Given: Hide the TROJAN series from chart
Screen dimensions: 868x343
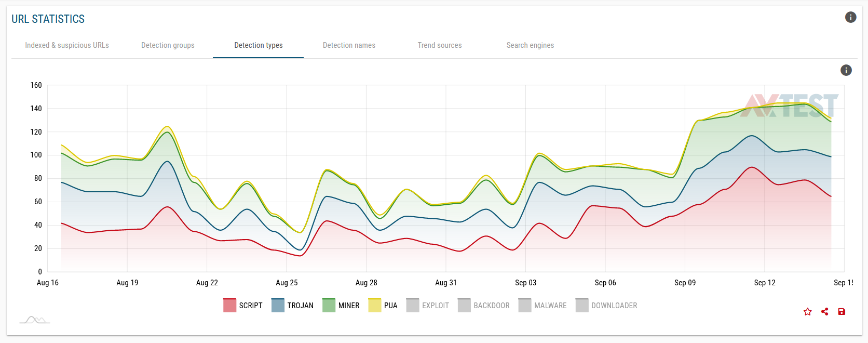Looking at the screenshot, I should 292,306.
